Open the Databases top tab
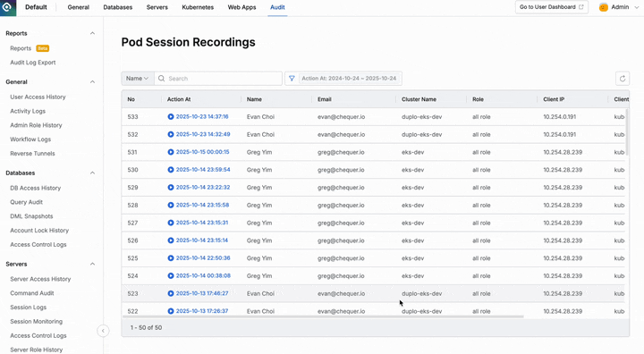 coord(118,7)
